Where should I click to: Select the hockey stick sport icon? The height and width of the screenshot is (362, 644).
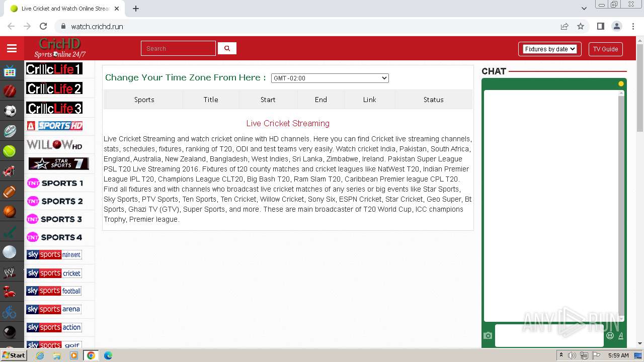(x=10, y=232)
